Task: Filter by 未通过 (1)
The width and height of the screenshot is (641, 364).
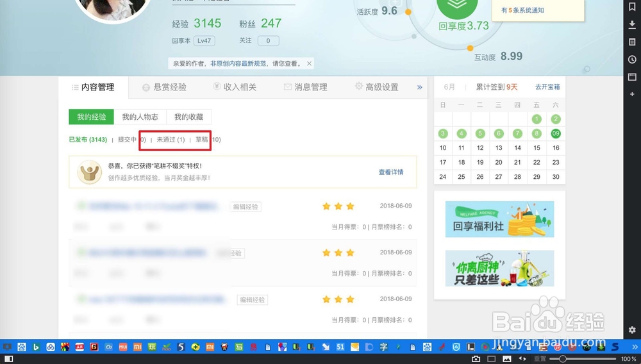Action: 171,140
